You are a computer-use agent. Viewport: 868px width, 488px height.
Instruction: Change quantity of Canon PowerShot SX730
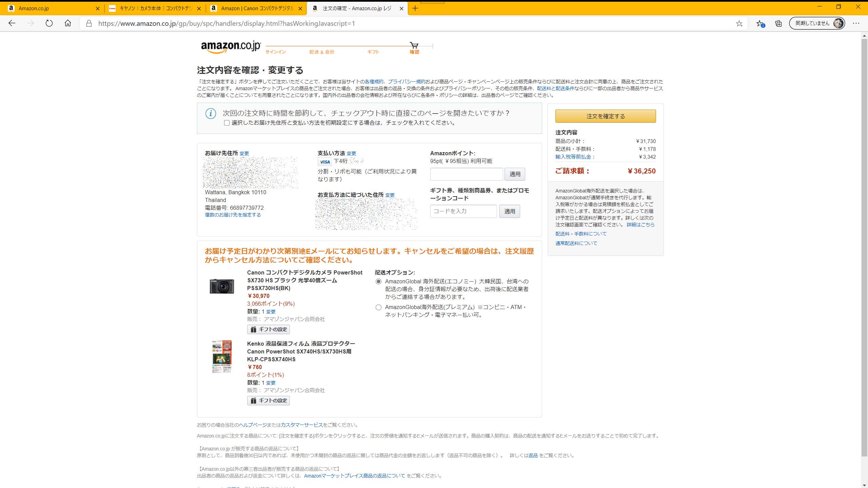click(271, 312)
